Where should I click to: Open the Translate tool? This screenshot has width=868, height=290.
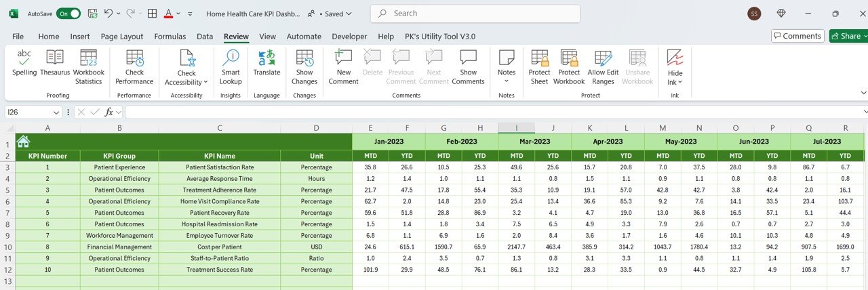[x=267, y=64]
